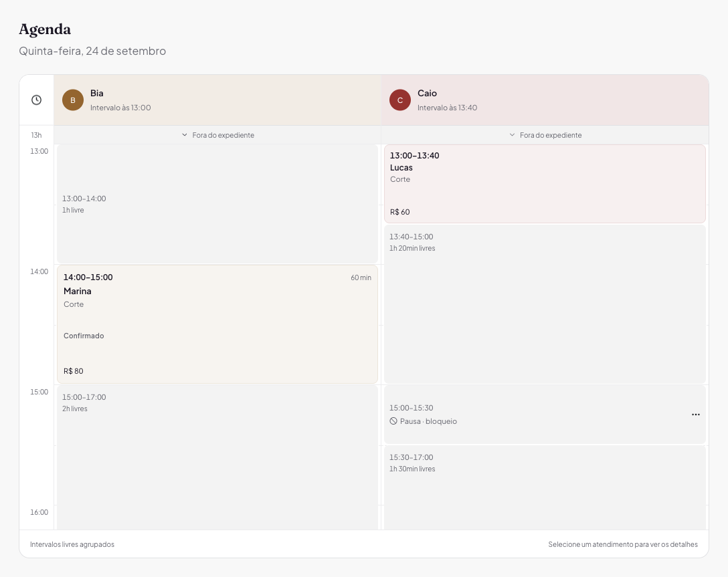Click the 1h 20min livres label
The width and height of the screenshot is (728, 577).
click(412, 248)
